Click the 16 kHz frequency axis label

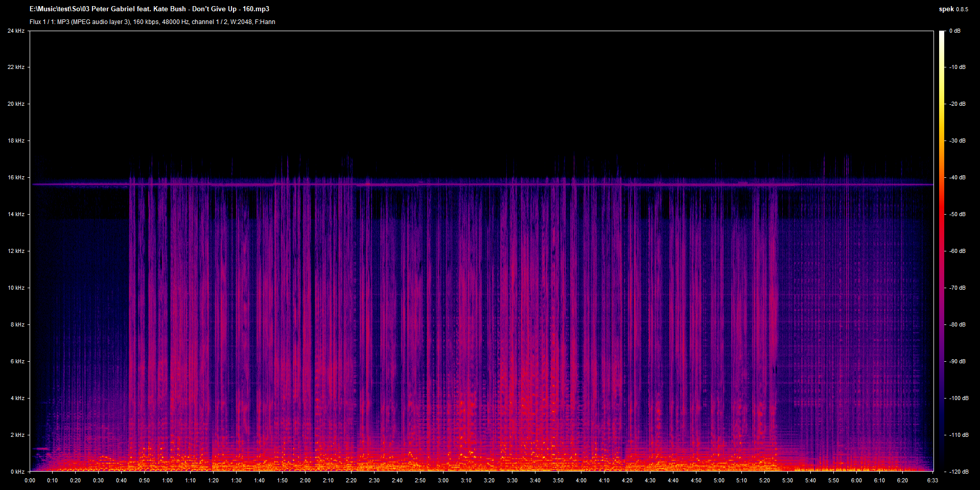16,177
